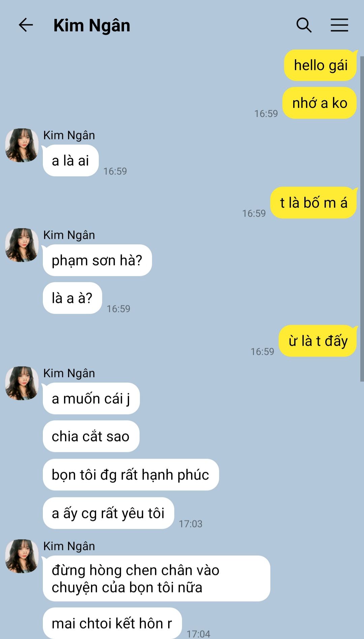Tap the 't là bố m á' bubble
The image size is (364, 639).
(x=313, y=203)
